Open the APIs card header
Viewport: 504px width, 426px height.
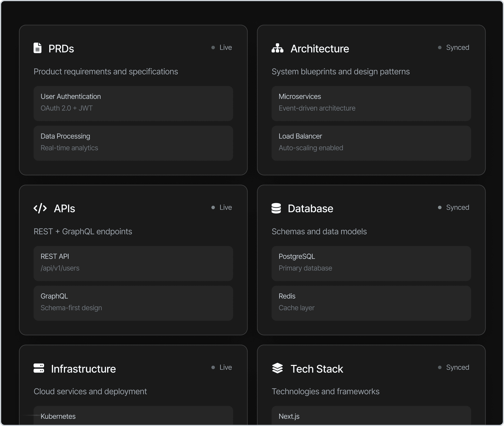(x=65, y=208)
